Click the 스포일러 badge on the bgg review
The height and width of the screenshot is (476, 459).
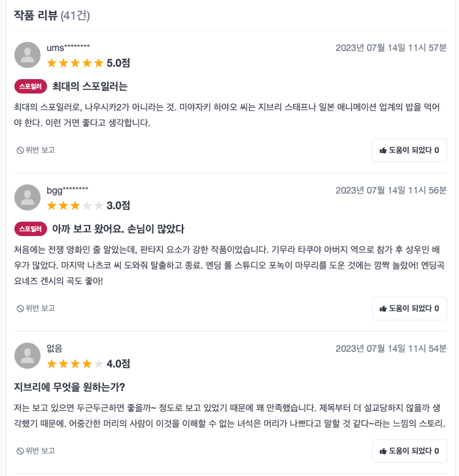pos(30,228)
